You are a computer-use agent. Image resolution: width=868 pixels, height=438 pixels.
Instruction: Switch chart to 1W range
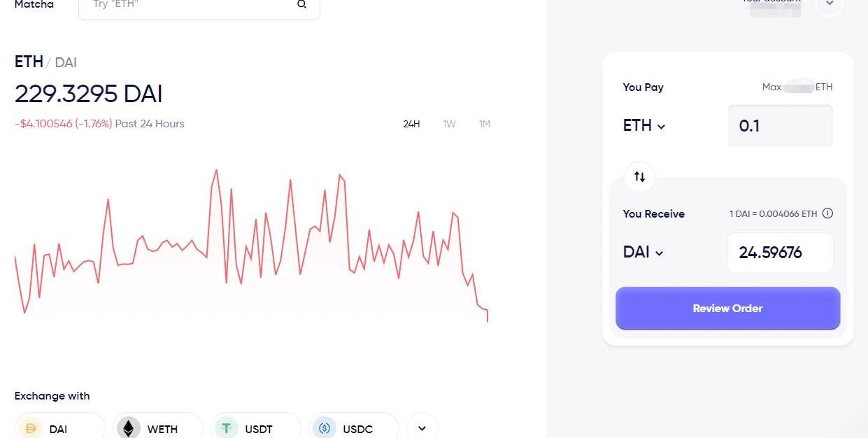coord(449,124)
